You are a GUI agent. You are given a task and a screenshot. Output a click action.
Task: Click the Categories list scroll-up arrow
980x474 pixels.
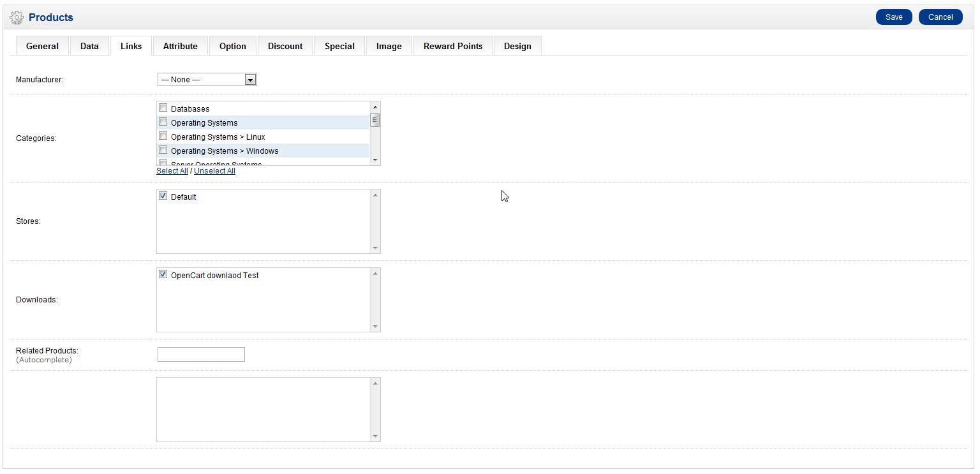[375, 107]
